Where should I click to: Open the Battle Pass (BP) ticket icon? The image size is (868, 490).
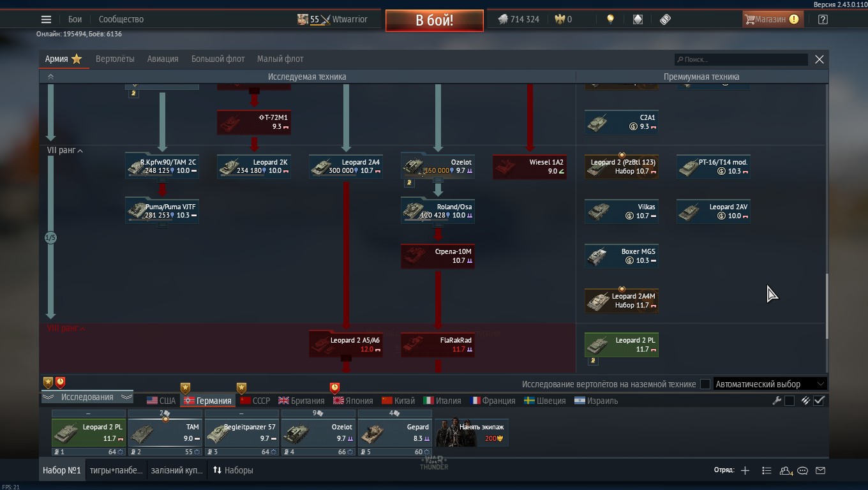665,19
